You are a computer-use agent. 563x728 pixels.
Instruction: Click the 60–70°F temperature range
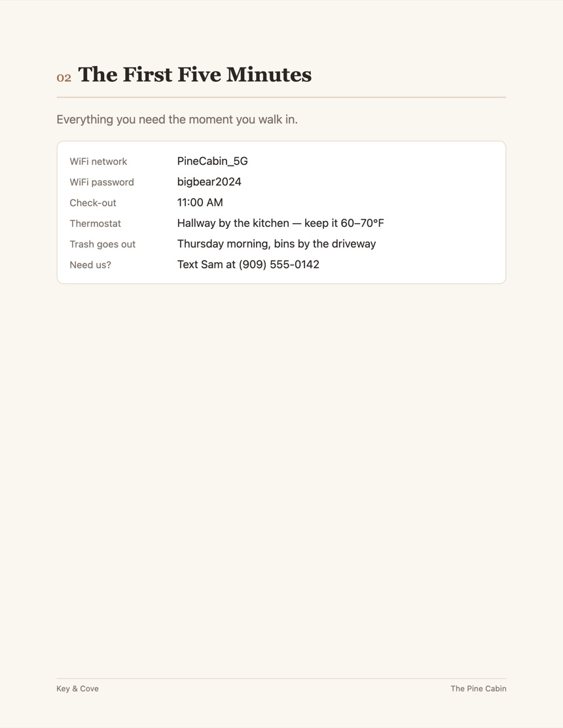point(362,223)
